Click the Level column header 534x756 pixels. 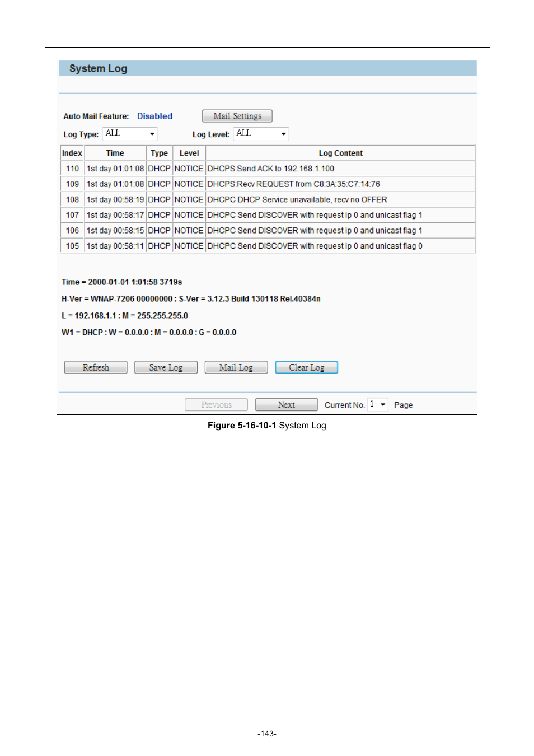[189, 153]
